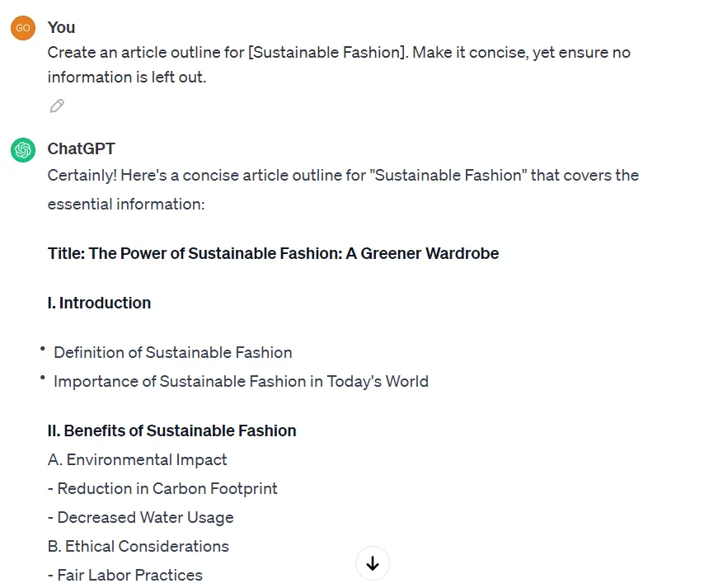709x588 pixels.
Task: Click the 'ChatGPT' sender label
Action: click(x=81, y=149)
